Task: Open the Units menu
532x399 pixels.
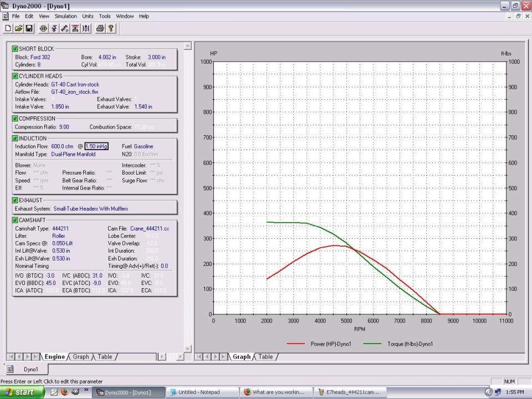Action: pos(88,16)
